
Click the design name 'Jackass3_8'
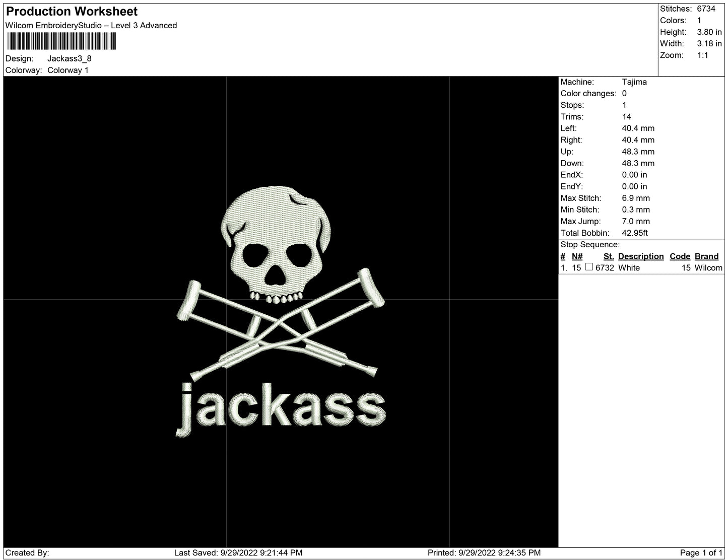[x=69, y=58]
